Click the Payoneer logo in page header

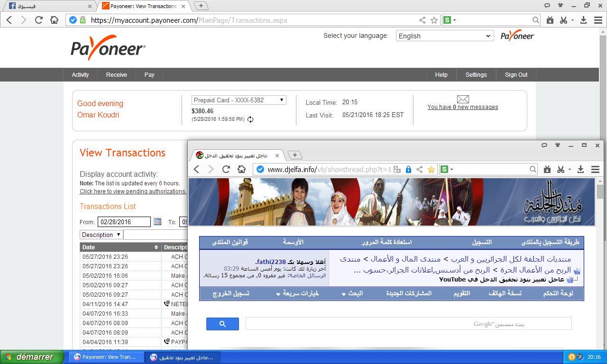108,47
